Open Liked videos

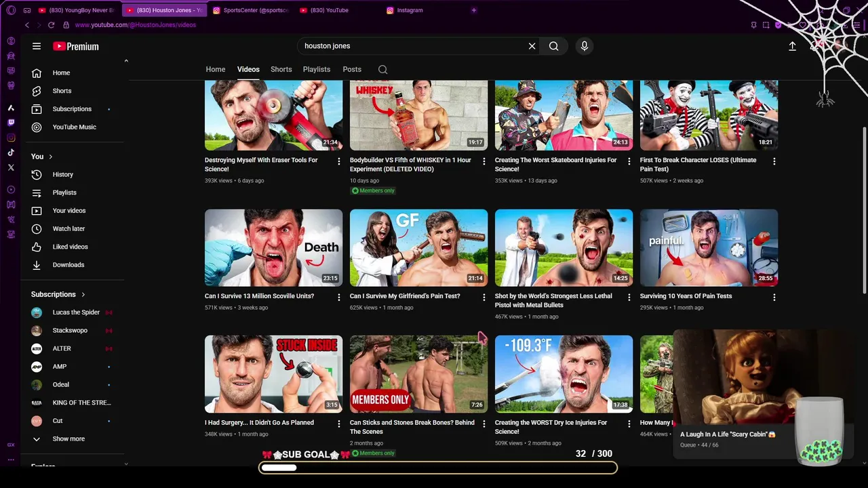[76, 247]
